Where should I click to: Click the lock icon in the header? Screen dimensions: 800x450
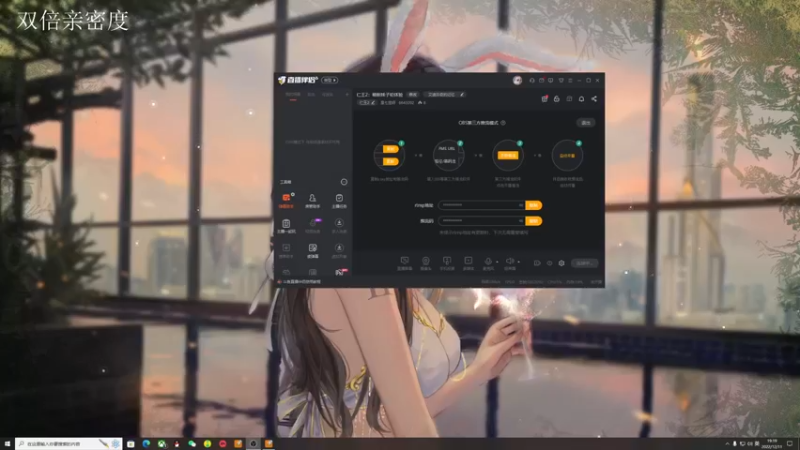[557, 98]
